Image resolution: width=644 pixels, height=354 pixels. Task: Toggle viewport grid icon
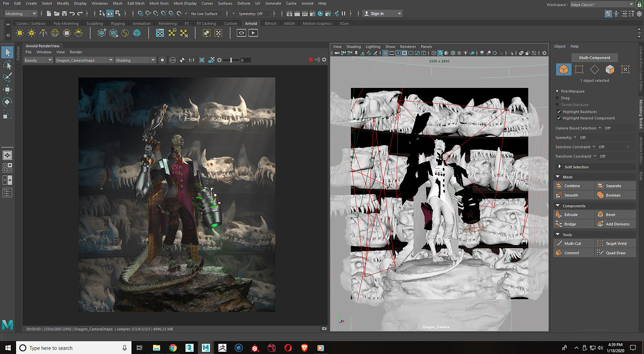point(385,53)
